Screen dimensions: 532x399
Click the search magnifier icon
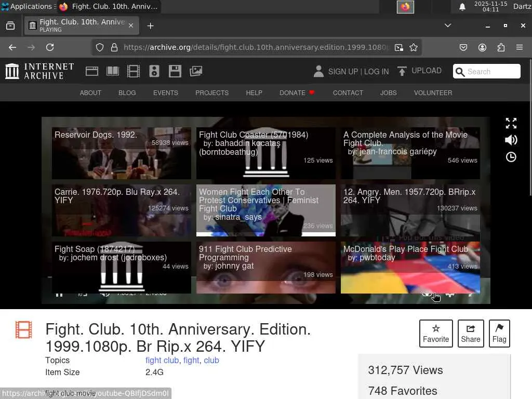(460, 72)
